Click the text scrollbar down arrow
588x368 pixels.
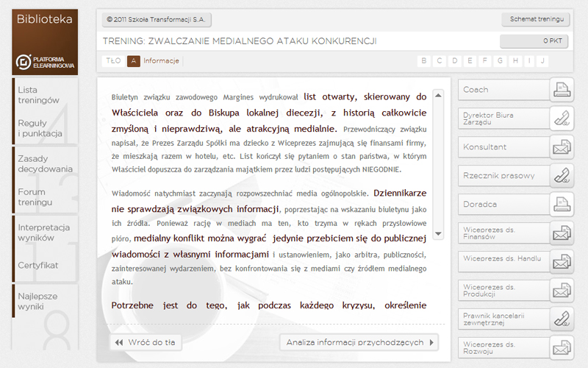point(438,233)
